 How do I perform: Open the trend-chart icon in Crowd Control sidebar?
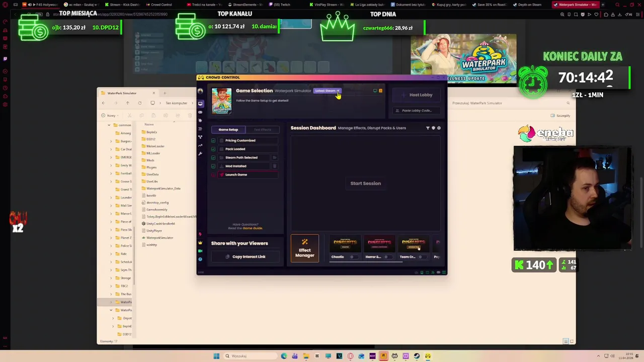click(200, 145)
